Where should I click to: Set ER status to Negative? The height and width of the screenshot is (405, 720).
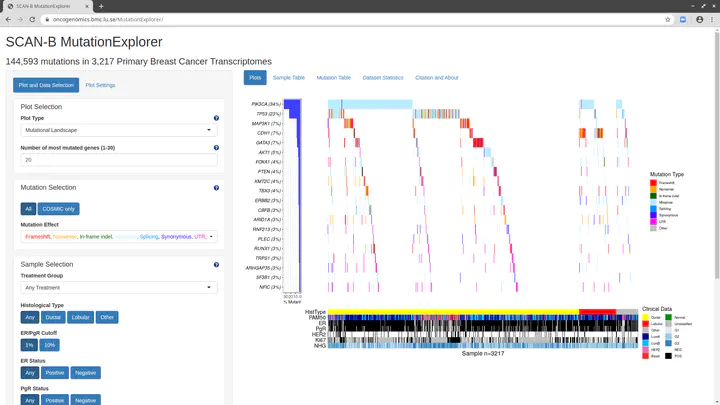pos(86,373)
